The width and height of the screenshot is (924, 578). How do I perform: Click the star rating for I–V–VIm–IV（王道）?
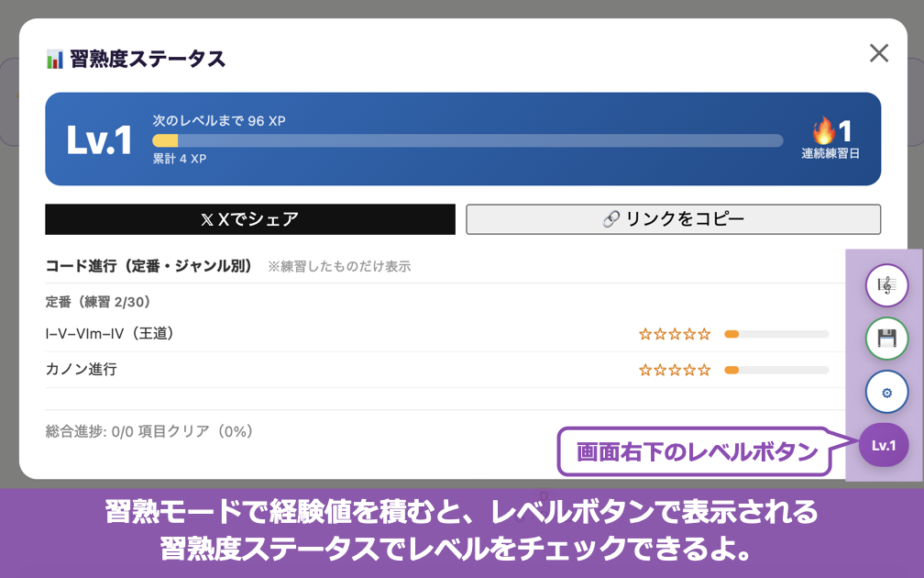[x=675, y=334]
